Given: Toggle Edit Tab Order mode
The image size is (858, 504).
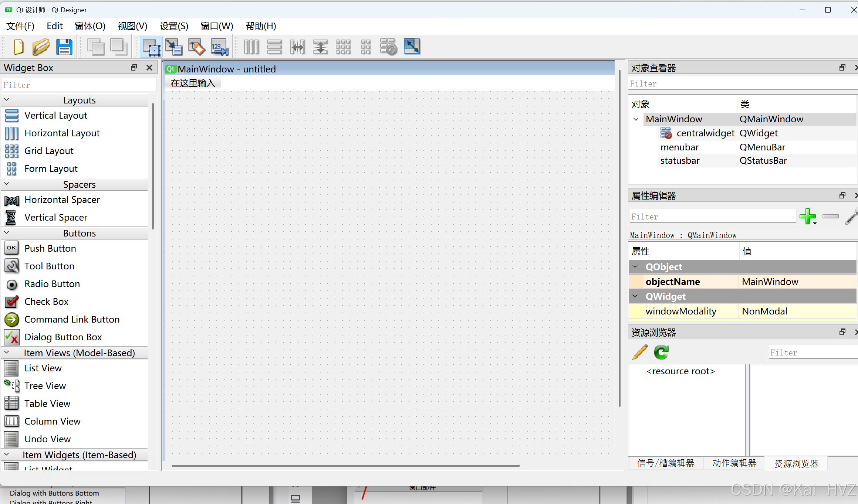Looking at the screenshot, I should point(220,47).
